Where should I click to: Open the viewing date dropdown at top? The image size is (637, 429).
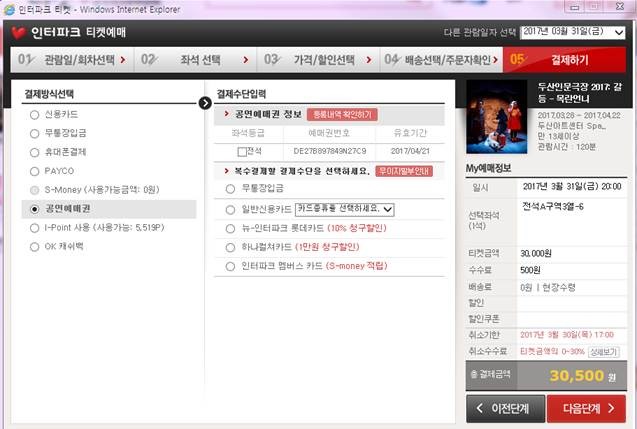click(577, 33)
